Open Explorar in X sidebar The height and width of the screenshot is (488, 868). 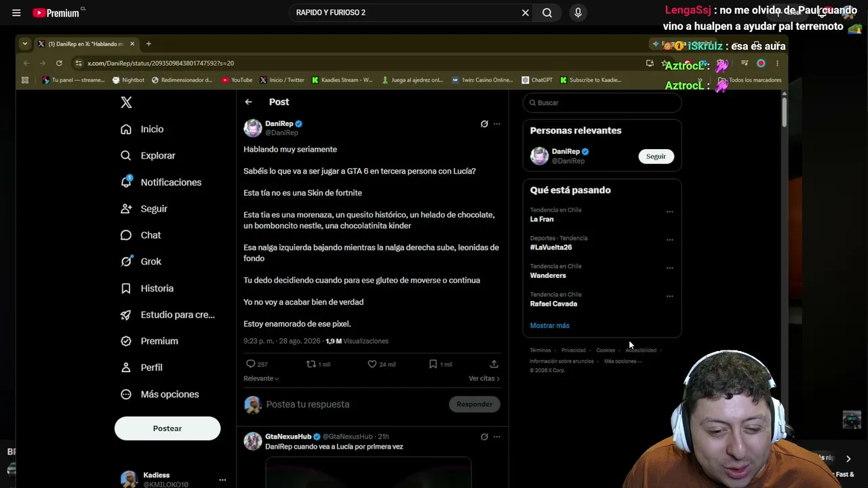pos(148,155)
